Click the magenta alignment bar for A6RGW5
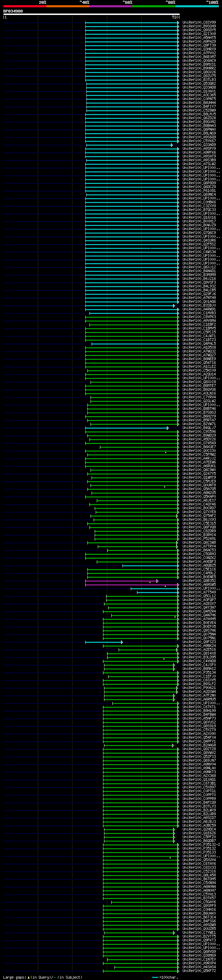The height and width of the screenshot is (980, 222). pyautogui.click(x=133, y=585)
